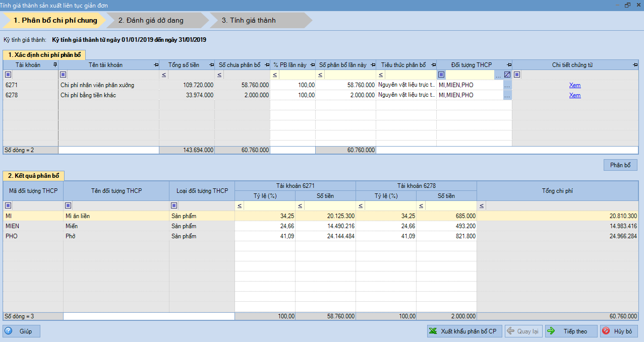Click pin icon on Tiêu thức phân bổ column

point(433,65)
